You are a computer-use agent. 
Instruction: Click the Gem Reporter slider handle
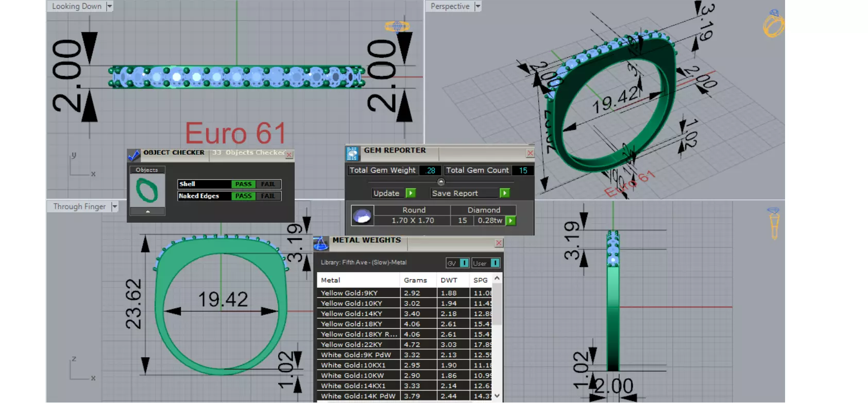pyautogui.click(x=441, y=182)
